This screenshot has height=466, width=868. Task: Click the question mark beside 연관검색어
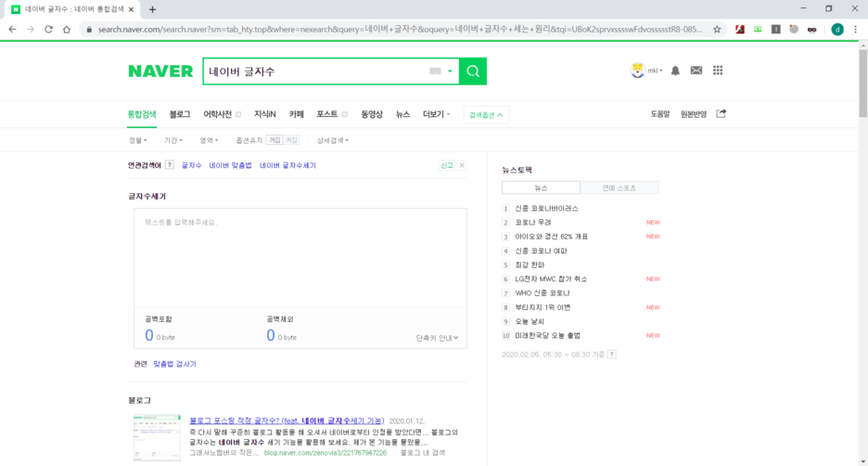click(170, 165)
